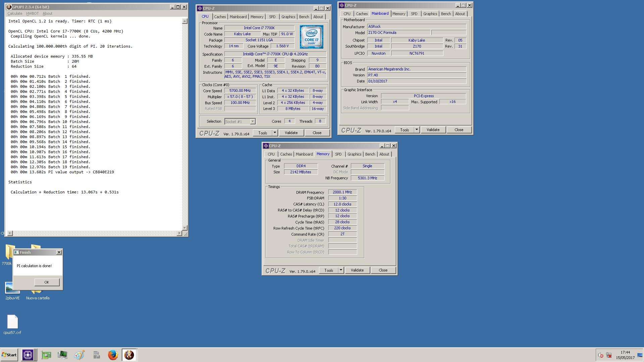This screenshot has height=362, width=644.
Task: Click the GPUPI scroll right arrow
Action: pos(179,233)
